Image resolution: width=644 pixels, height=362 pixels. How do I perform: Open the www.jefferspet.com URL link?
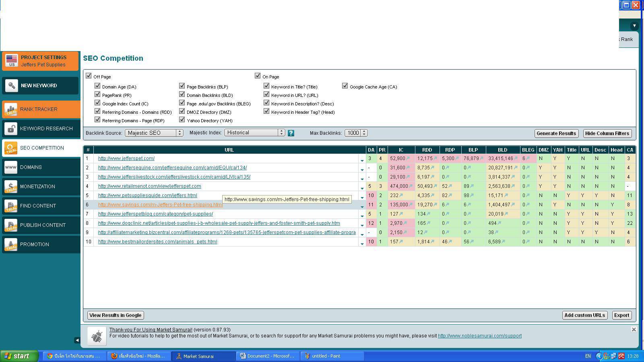coord(126,158)
